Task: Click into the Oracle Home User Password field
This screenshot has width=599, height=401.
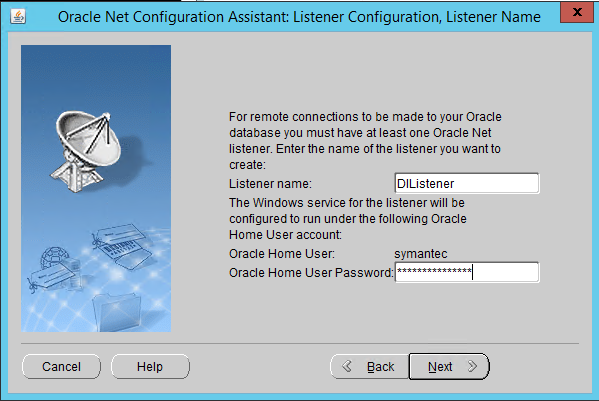Action: 467,272
